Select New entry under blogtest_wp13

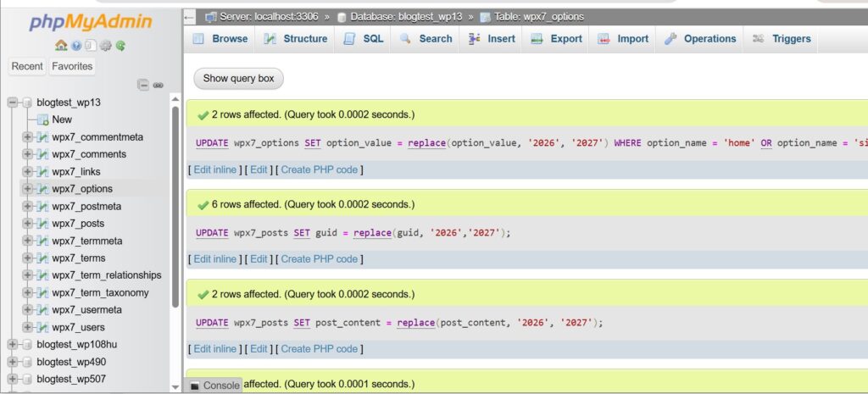62,119
